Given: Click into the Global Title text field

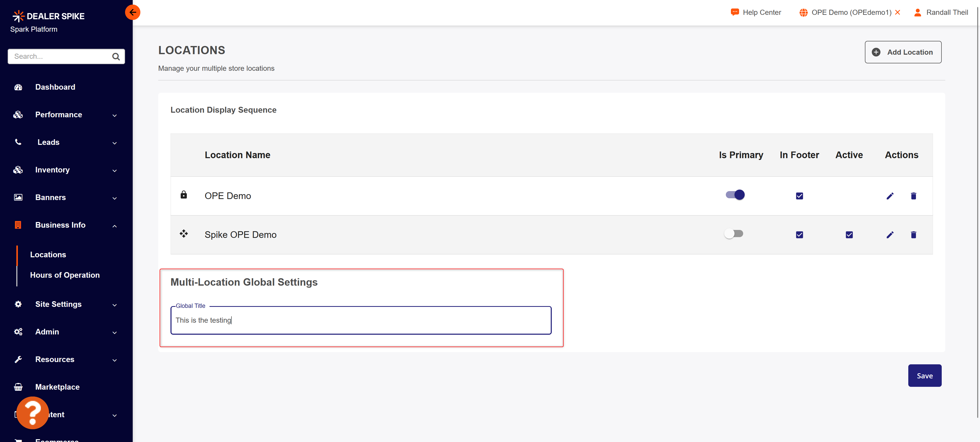Looking at the screenshot, I should pyautogui.click(x=361, y=320).
